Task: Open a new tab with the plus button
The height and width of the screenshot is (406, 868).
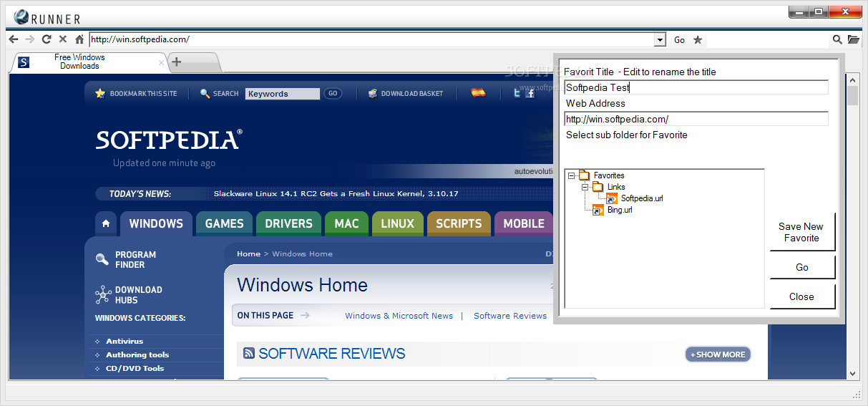Action: point(177,62)
